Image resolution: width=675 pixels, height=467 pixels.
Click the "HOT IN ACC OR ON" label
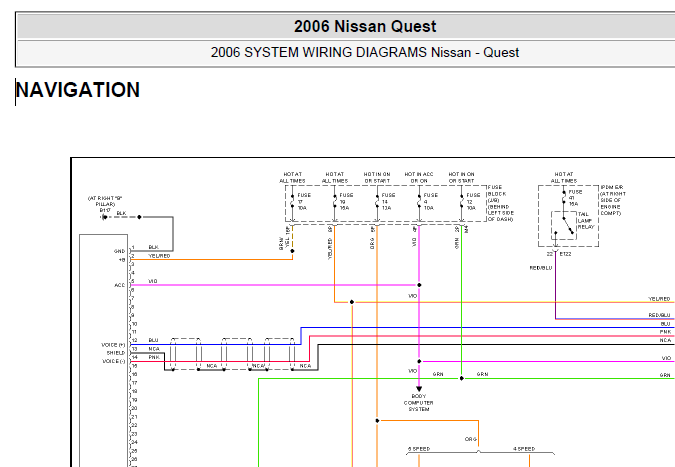tap(419, 177)
